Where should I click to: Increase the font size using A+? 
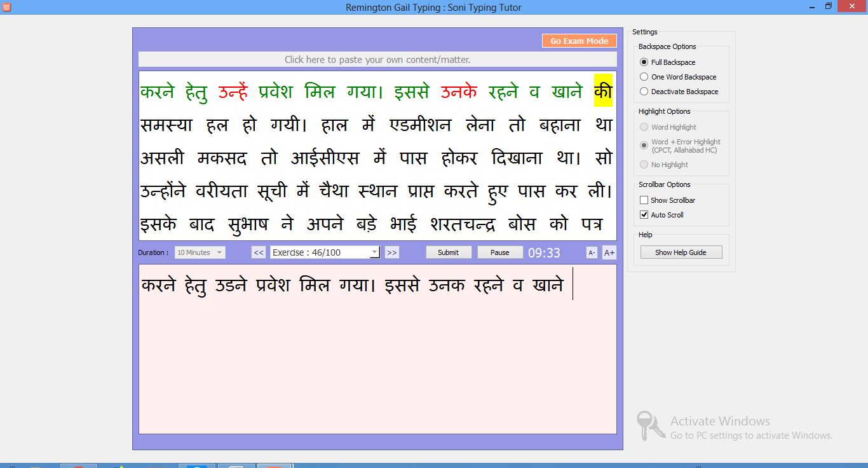[609, 252]
